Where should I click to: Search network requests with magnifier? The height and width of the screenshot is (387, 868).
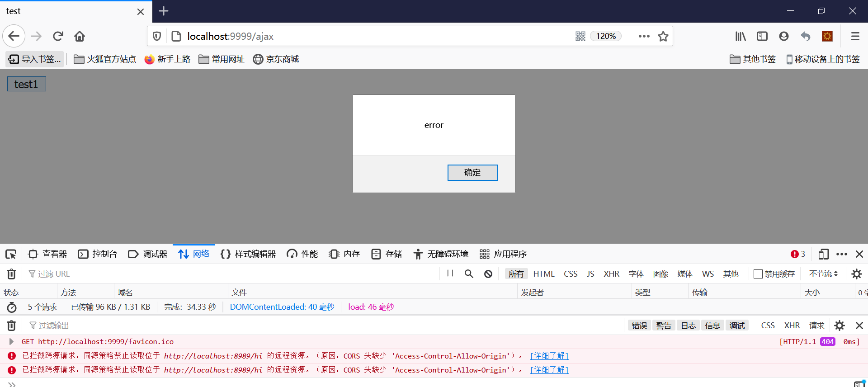point(469,274)
